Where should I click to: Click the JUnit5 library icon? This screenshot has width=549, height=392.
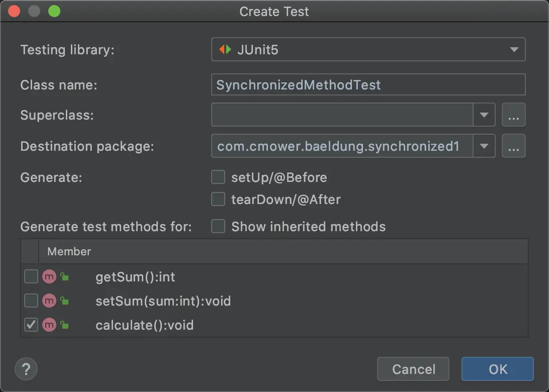(x=225, y=50)
